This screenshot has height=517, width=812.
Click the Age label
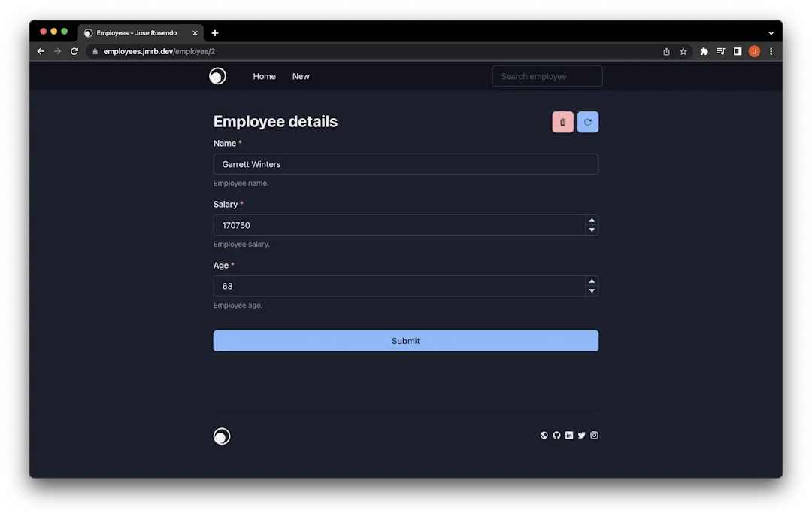[220, 266]
